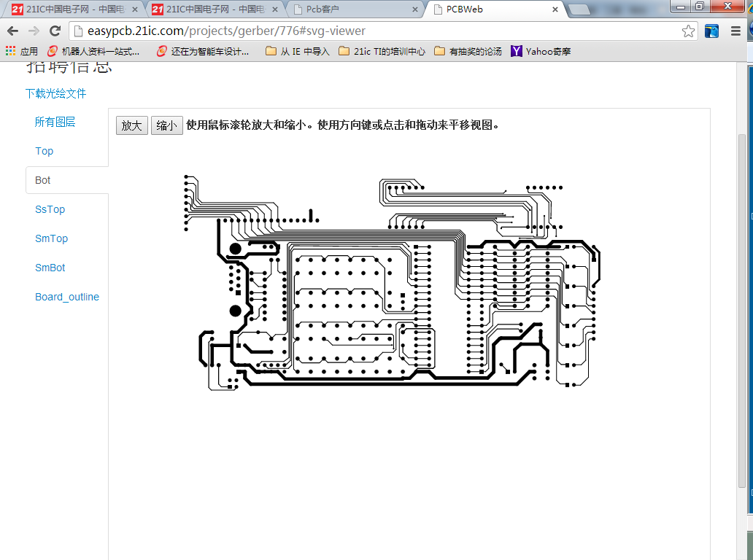Go back using the browser back arrow
The height and width of the screenshot is (560, 753).
point(13,31)
